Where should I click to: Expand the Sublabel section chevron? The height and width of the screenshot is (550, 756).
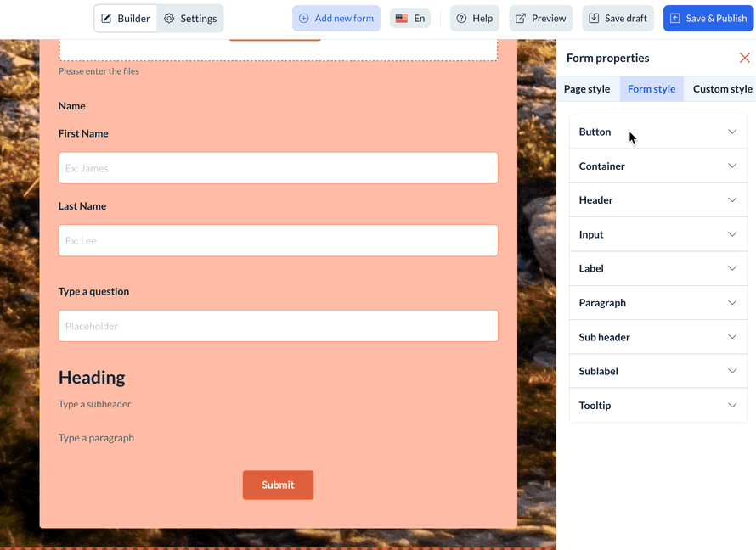click(732, 371)
